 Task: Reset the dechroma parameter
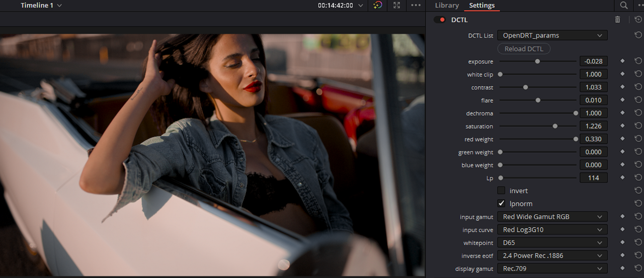pos(638,113)
